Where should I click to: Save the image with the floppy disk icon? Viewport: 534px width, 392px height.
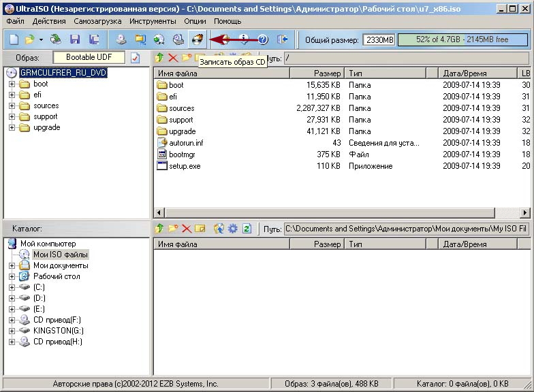[75, 39]
